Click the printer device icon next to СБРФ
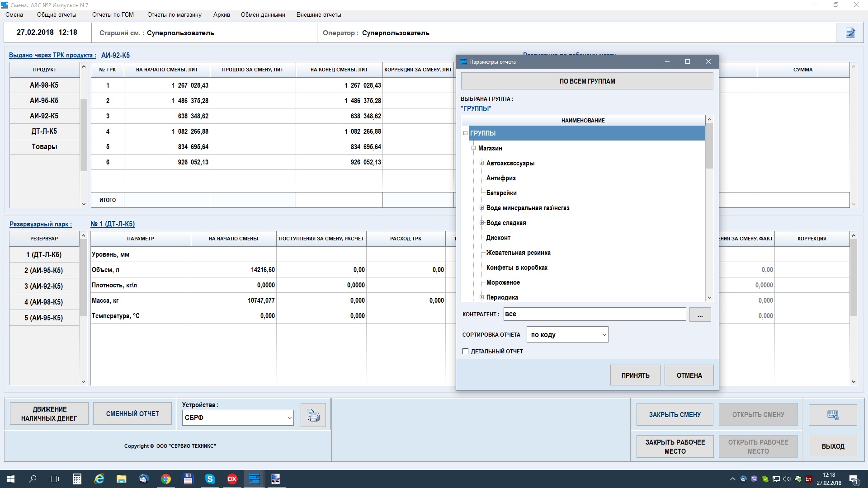Screen dimensions: 868x488 click(x=313, y=415)
